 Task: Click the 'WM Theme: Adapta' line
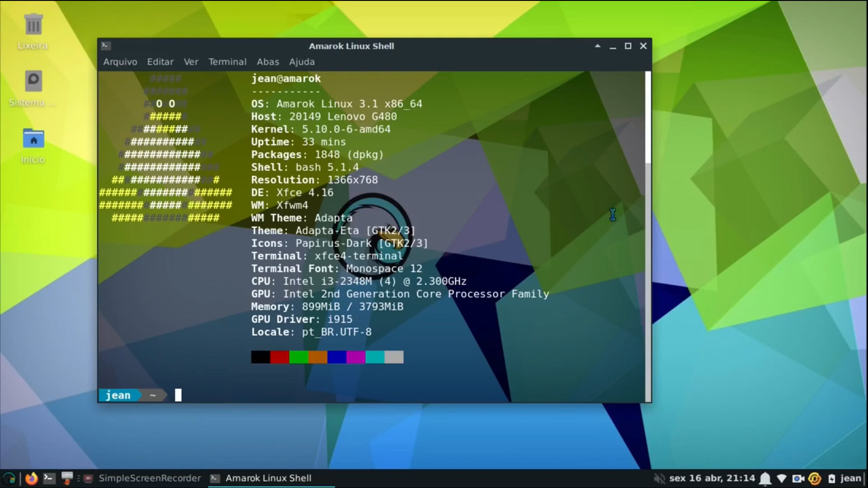coord(302,218)
